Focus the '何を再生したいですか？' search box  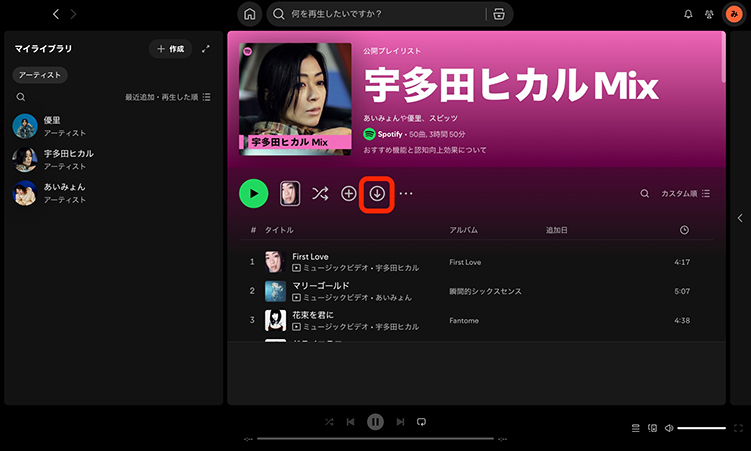click(x=389, y=14)
